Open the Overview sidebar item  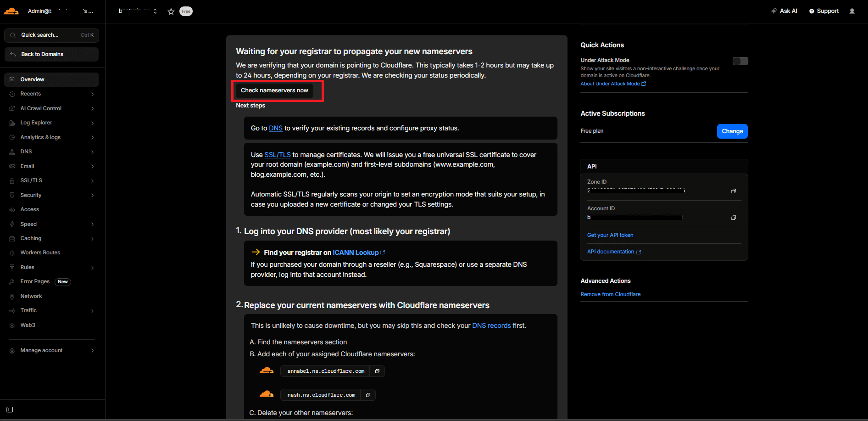coord(51,79)
